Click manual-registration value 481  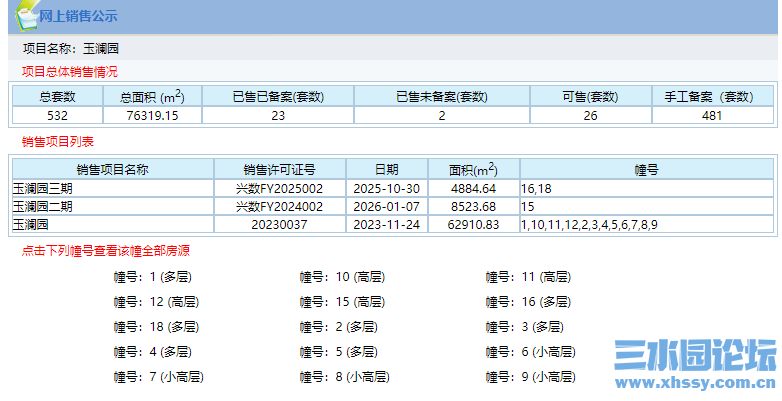click(712, 116)
